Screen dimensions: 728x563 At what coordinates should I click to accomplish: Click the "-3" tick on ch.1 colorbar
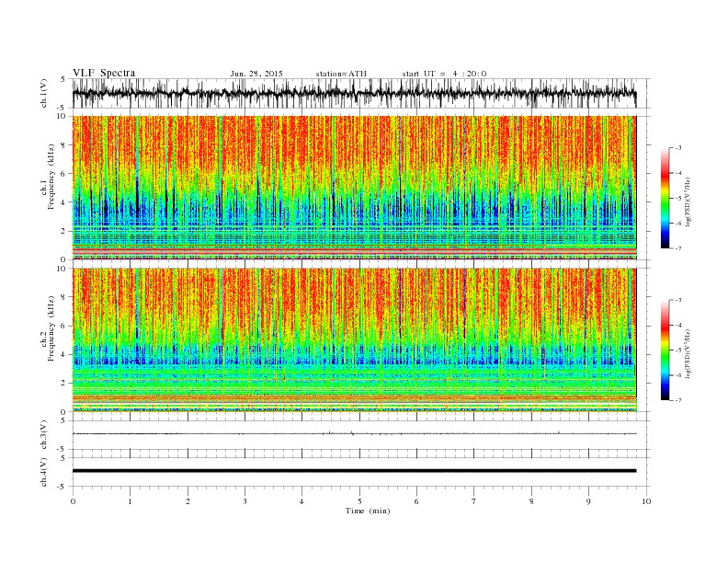point(678,148)
